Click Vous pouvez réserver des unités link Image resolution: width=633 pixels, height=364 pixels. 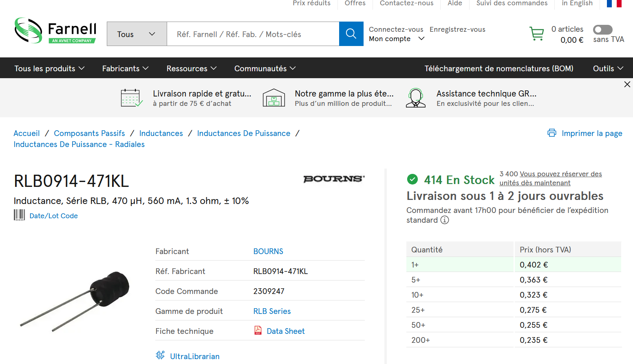point(551,178)
